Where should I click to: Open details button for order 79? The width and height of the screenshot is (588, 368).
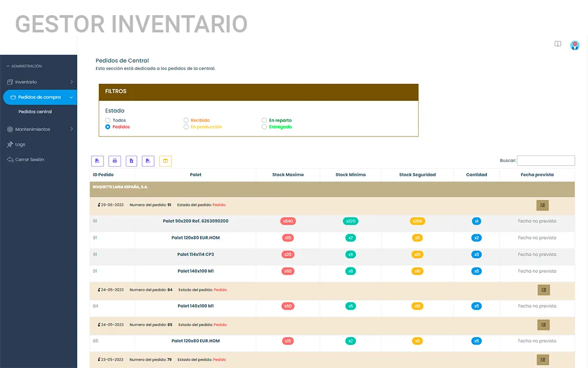[x=543, y=360]
